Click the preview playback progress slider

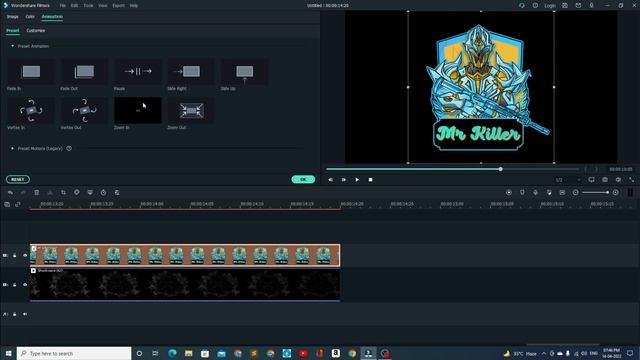[452, 169]
